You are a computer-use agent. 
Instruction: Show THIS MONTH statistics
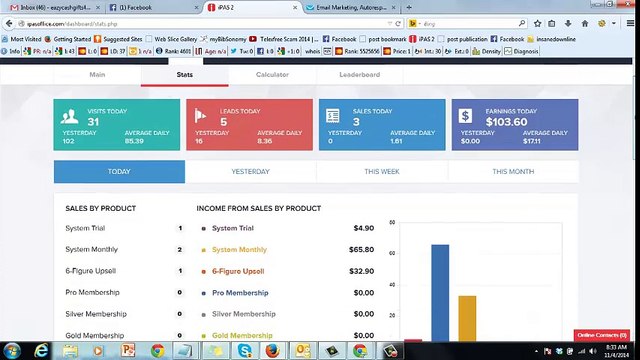pyautogui.click(x=513, y=171)
